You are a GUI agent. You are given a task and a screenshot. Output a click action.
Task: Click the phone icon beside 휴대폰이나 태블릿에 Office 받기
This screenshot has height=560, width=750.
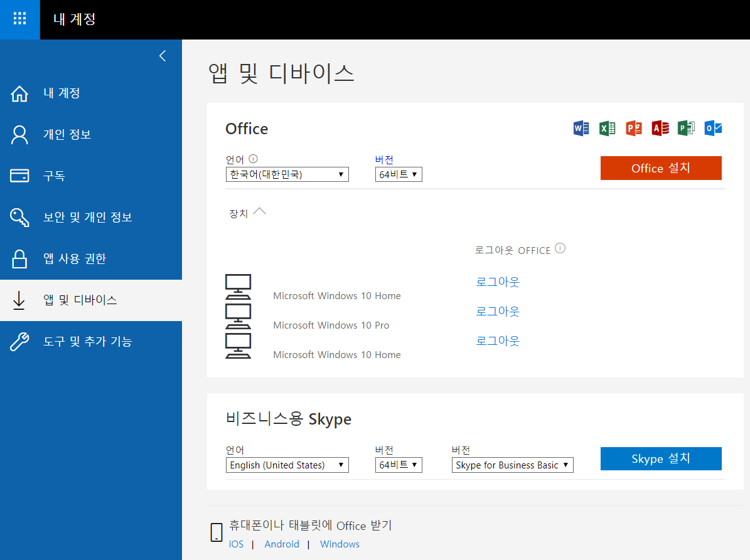click(x=217, y=532)
